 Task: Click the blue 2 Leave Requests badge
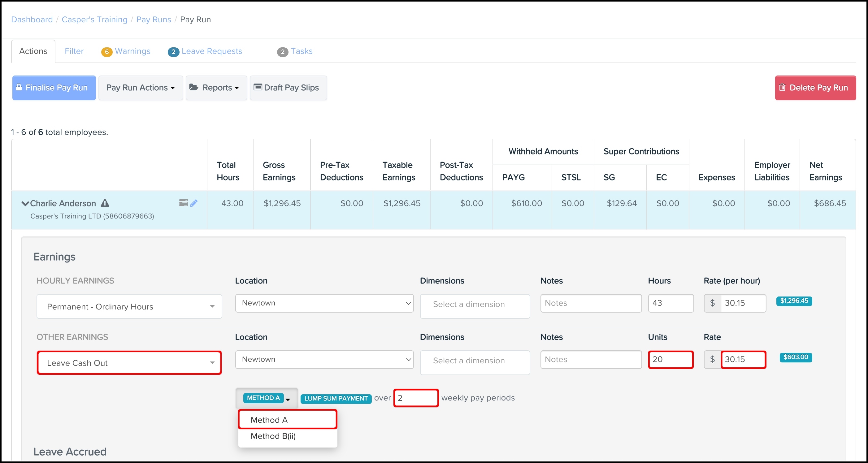173,52
